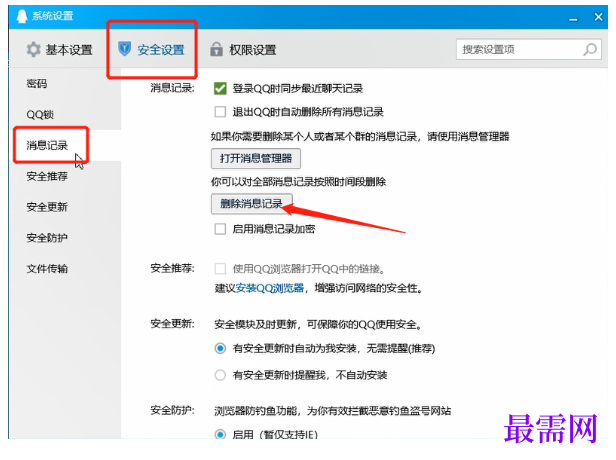Click the 安全更新: section label
The image size is (616, 460).
coord(172,324)
